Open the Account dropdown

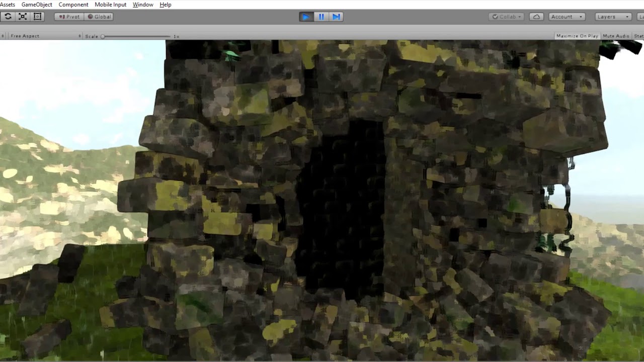[567, 17]
